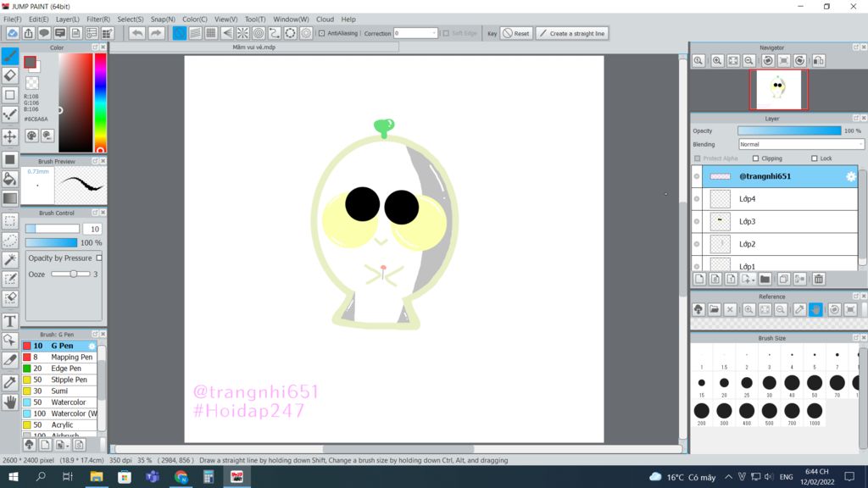Hide the @trangnhi651 layer
The width and height of the screenshot is (868, 488).
click(697, 176)
